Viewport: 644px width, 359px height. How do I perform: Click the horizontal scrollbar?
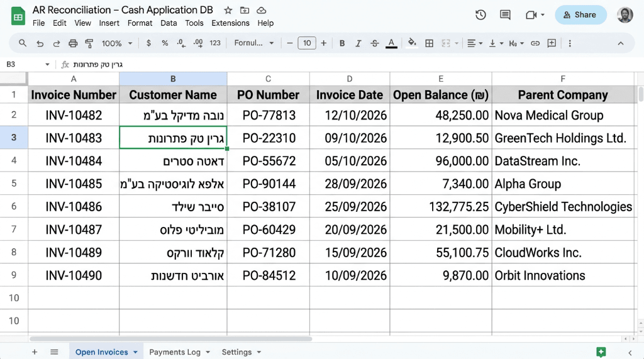pyautogui.click(x=170, y=339)
